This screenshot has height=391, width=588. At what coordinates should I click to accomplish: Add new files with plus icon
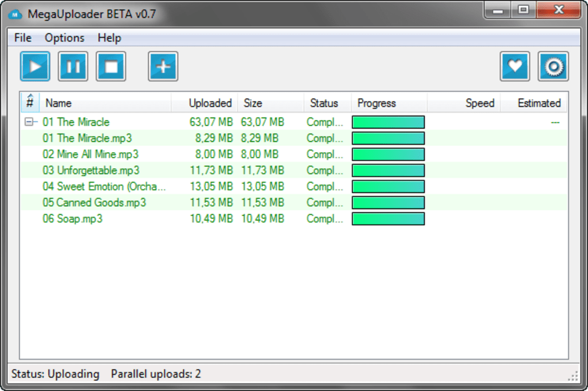(x=163, y=67)
